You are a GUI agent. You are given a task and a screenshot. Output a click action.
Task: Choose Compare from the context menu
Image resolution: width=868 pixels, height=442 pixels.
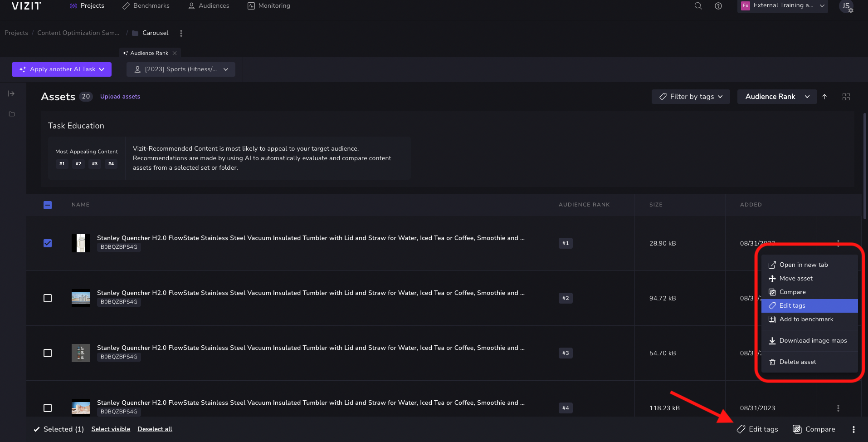(x=809, y=292)
